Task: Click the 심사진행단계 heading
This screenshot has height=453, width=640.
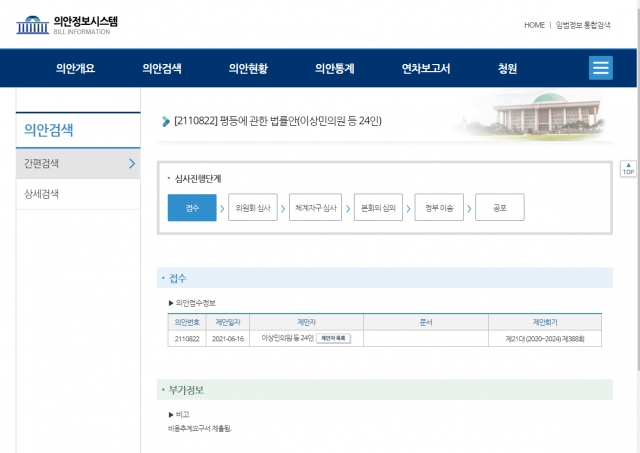Action: coord(198,179)
